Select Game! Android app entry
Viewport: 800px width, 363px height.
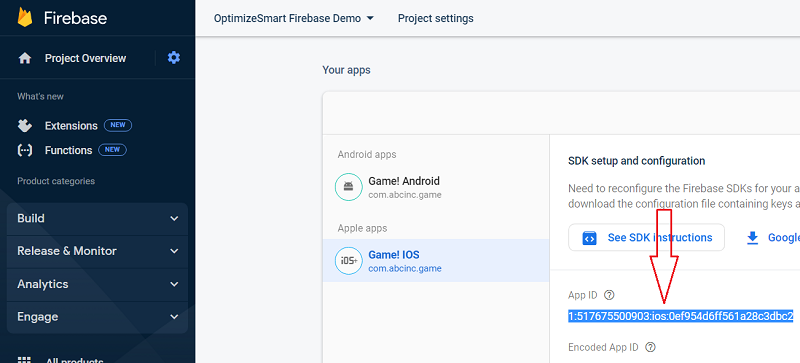point(436,187)
